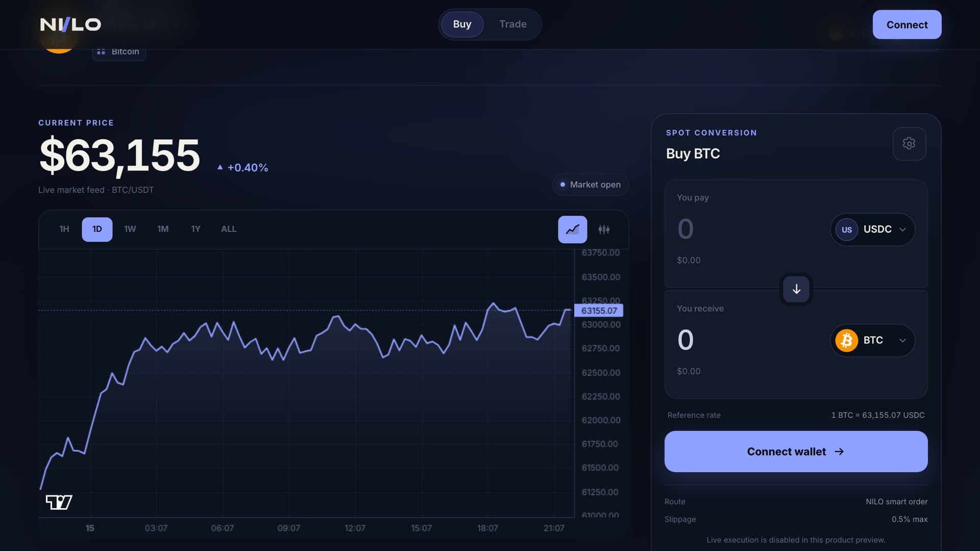Click the Live market feed BTC/USDT text
The image size is (980, 551).
click(x=96, y=190)
